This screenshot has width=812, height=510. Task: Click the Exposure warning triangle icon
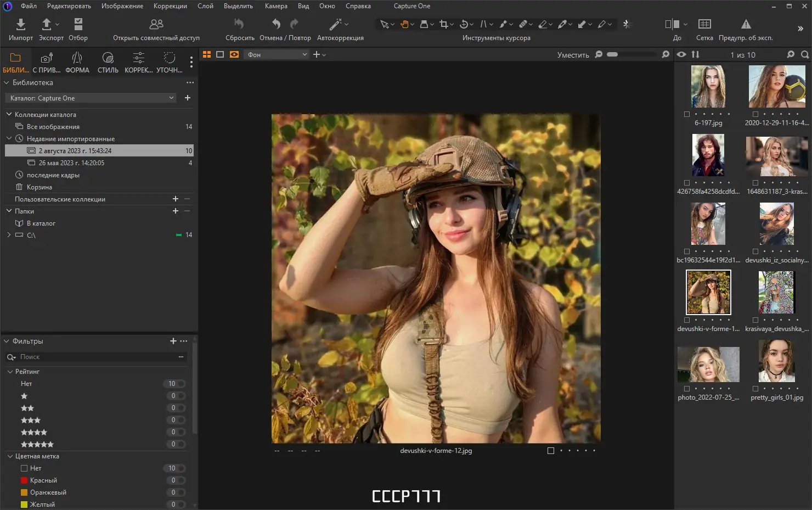click(746, 24)
